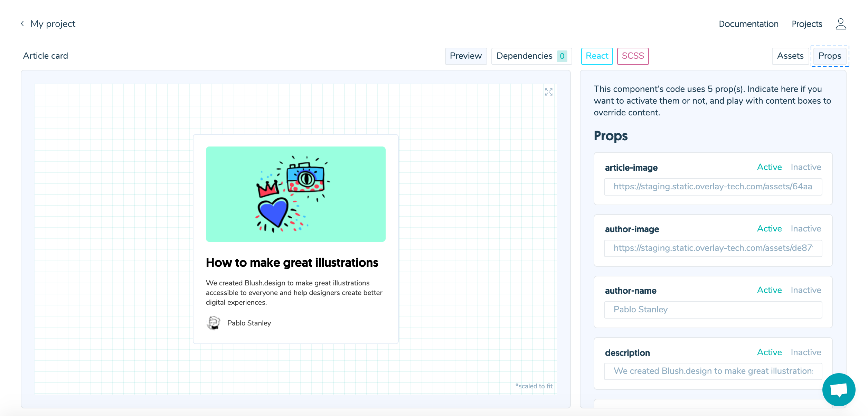Set article-image prop to Inactive
This screenshot has height=416, width=868.
click(805, 167)
